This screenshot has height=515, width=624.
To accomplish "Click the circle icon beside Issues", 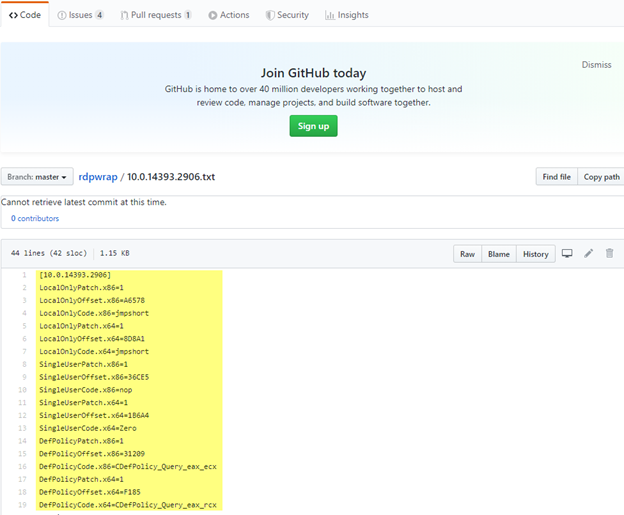I will click(62, 15).
